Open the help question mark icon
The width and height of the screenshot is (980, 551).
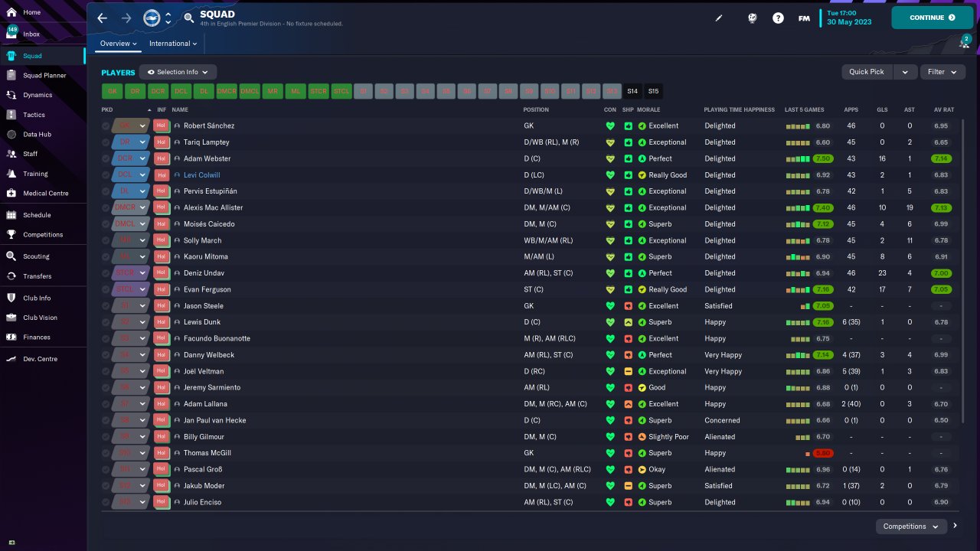pos(778,18)
